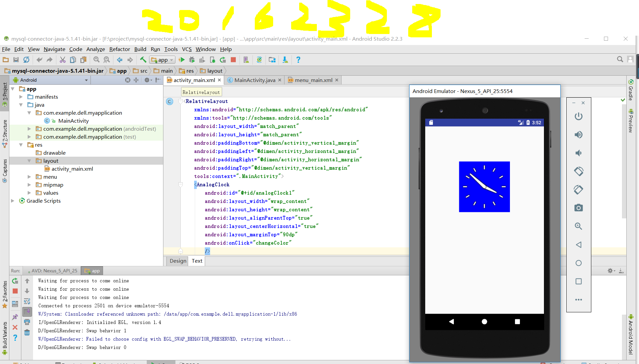
Task: Open the Refactor menu
Action: [119, 49]
